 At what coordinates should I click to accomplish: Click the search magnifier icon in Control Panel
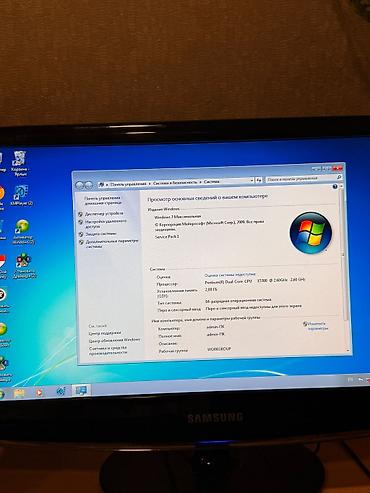tap(339, 177)
